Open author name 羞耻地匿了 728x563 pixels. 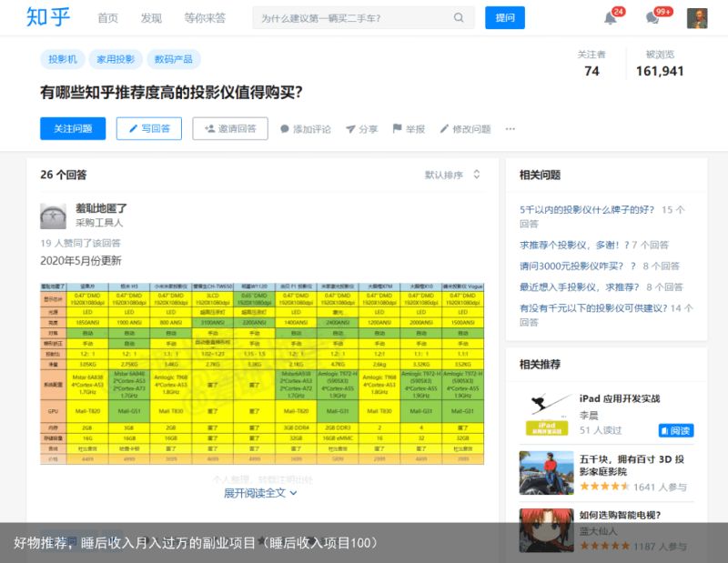101,208
